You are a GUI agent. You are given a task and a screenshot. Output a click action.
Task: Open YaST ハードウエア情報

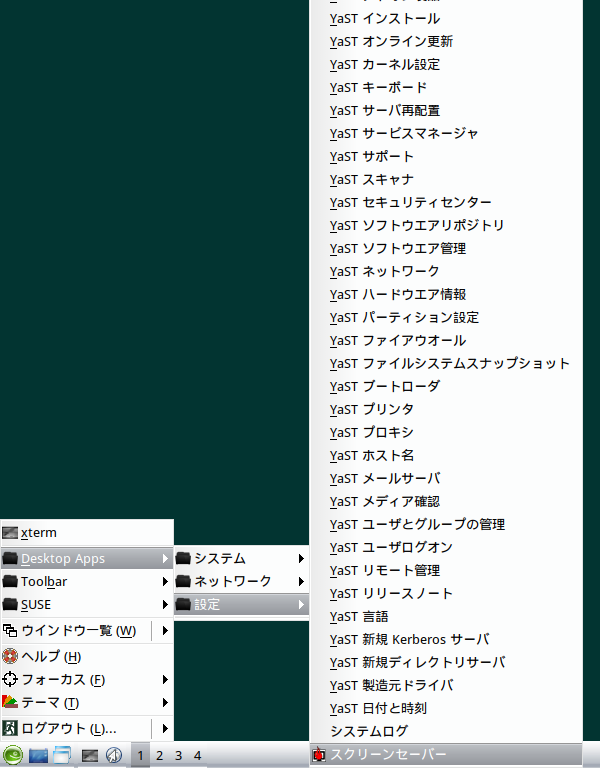point(446,295)
